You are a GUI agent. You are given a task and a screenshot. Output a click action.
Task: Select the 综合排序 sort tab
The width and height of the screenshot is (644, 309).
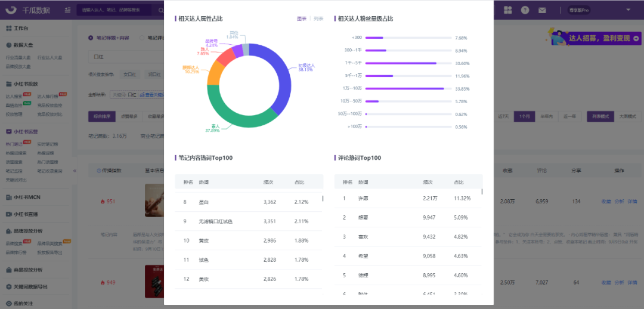(100, 116)
